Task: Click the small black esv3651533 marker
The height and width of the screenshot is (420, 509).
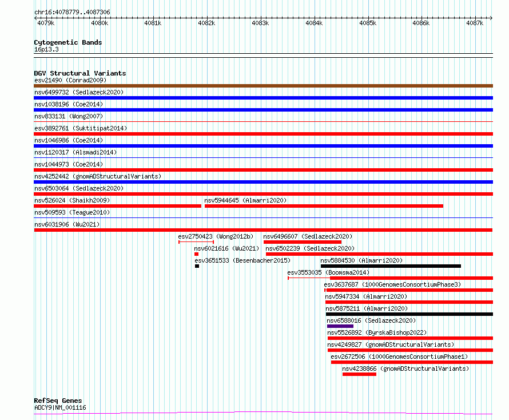Action: 197,266
